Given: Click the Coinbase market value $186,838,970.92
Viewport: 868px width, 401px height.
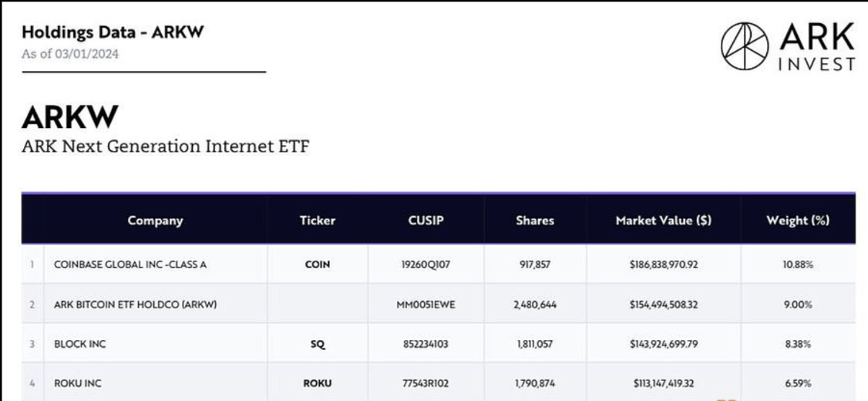Looking at the screenshot, I should (663, 265).
